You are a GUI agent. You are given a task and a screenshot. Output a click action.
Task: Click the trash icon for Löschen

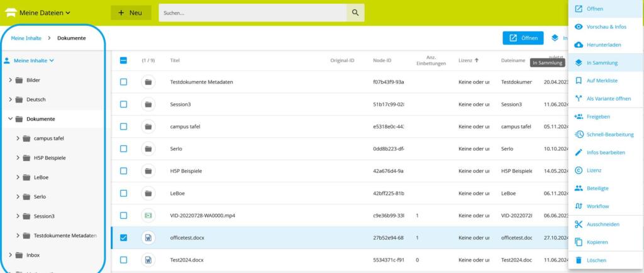click(579, 260)
